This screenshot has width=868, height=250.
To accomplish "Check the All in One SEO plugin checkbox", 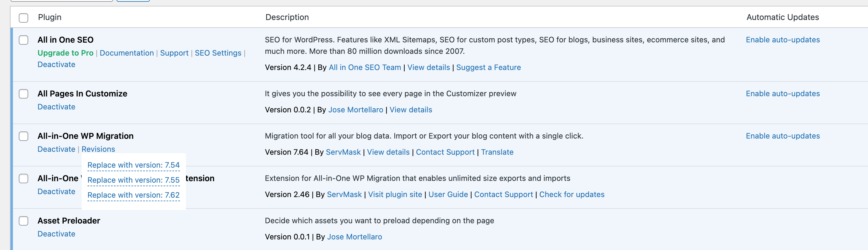I will tap(23, 40).
